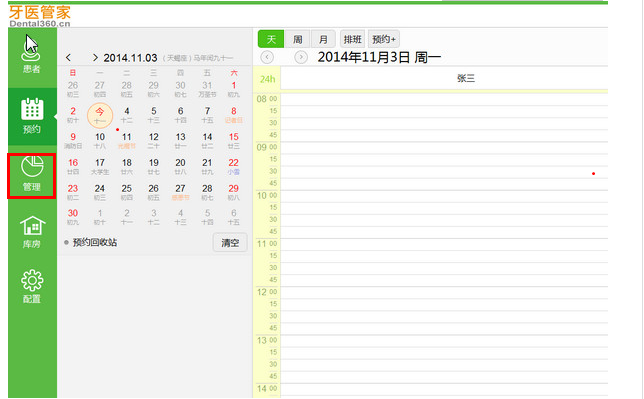
Task: Select the 今 today date cell
Action: tap(100, 115)
